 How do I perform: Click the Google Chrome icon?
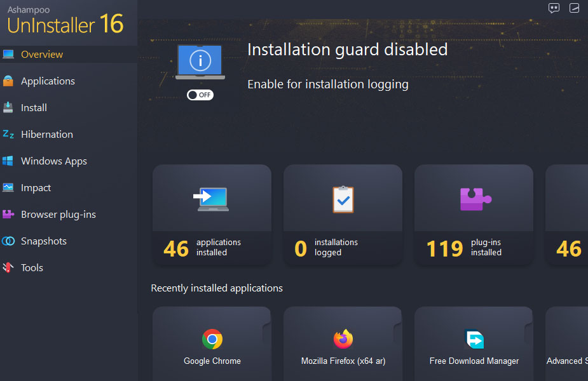[212, 339]
